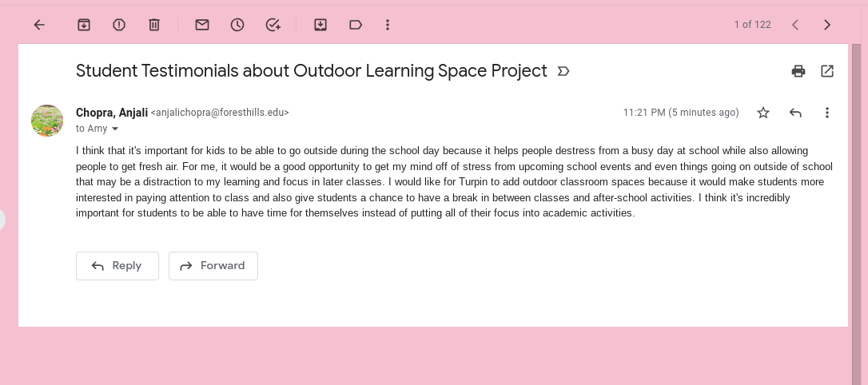Image resolution: width=868 pixels, height=385 pixels.
Task: Archive this email conversation
Action: (x=84, y=25)
